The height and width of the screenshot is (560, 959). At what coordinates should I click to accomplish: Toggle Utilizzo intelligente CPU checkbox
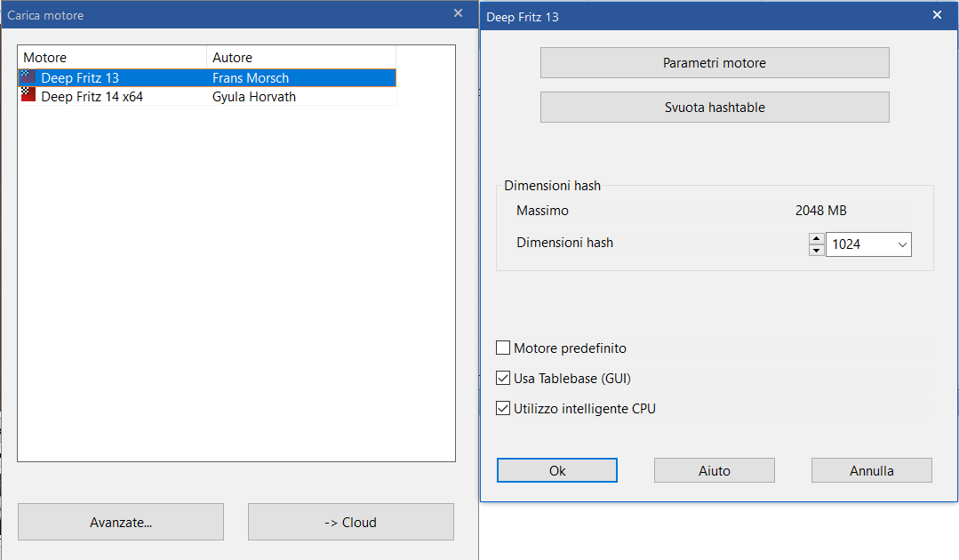pos(503,408)
